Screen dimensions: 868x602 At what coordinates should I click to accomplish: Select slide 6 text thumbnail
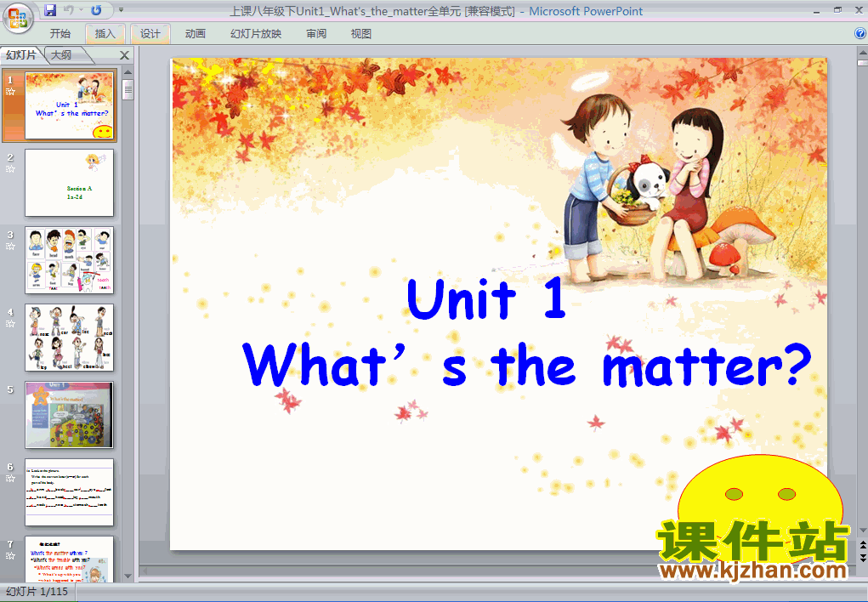pyautogui.click(x=69, y=492)
